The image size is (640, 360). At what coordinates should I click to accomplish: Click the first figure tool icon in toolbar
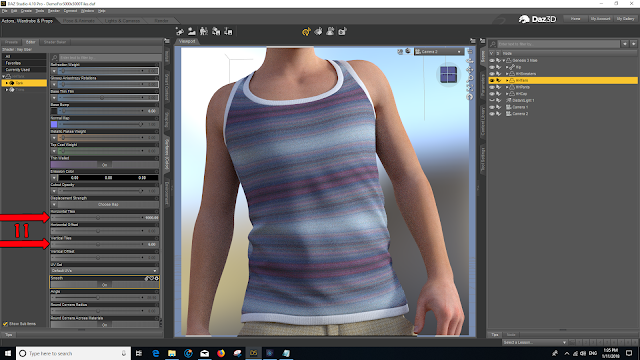tap(180, 31)
